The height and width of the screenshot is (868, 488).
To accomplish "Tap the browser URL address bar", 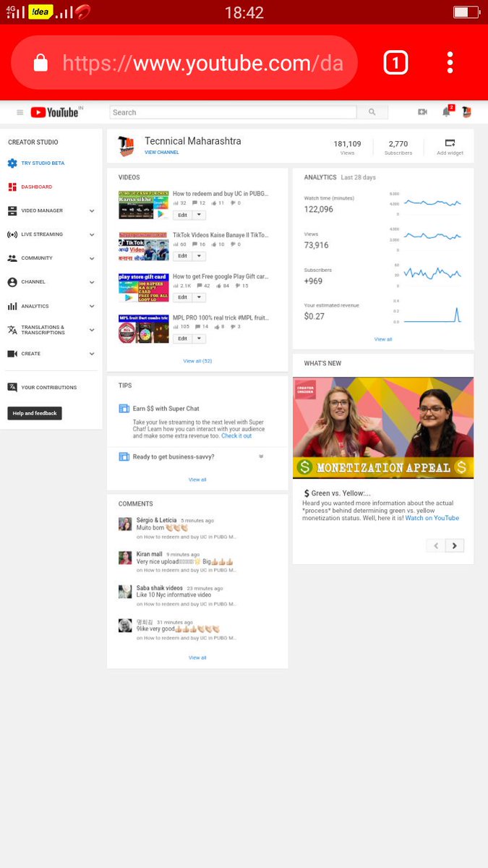I will 184,63.
